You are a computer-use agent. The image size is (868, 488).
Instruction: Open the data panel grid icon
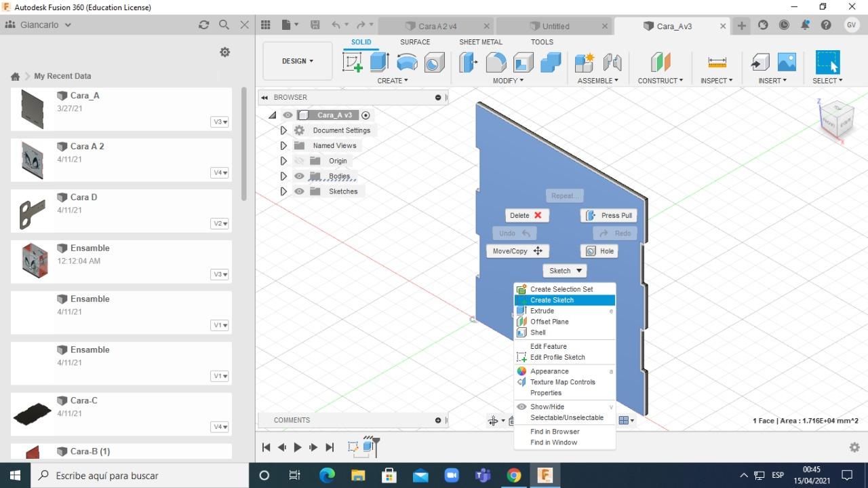click(x=266, y=25)
